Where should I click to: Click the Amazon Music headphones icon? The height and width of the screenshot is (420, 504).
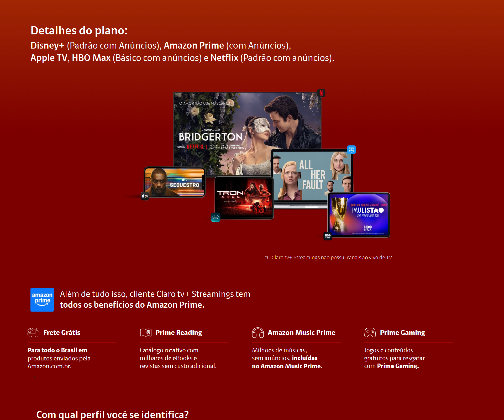point(258,333)
